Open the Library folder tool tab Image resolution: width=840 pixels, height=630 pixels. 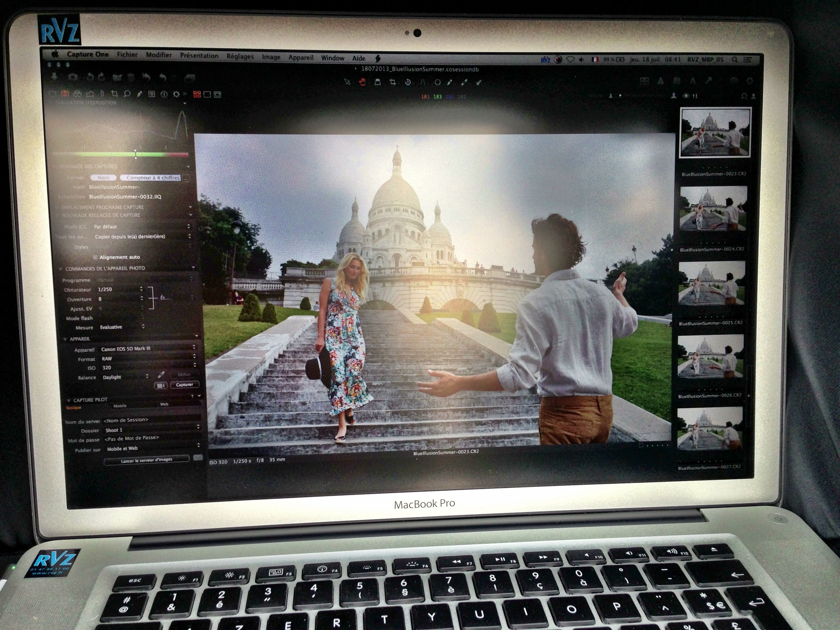tap(53, 93)
